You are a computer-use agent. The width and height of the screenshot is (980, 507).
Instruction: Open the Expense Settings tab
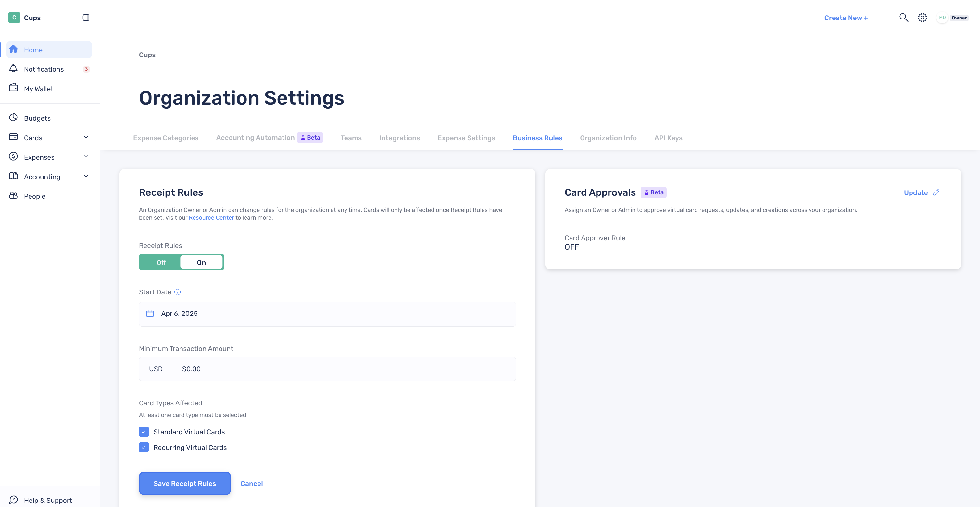pos(466,138)
